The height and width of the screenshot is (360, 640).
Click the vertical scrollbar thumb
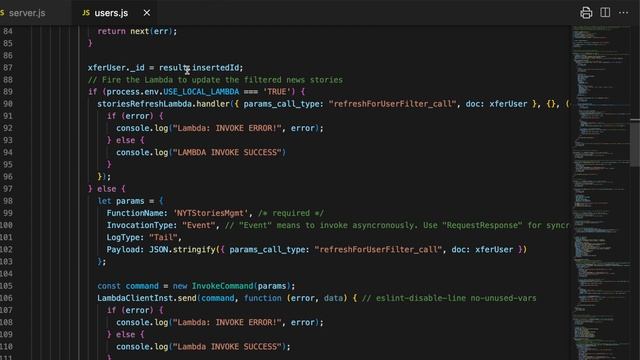coord(635,143)
